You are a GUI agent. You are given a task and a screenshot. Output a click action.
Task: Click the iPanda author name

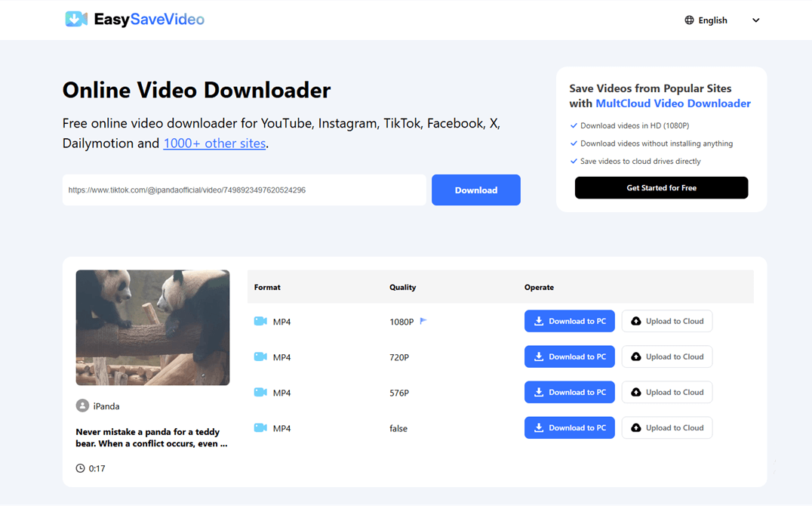(106, 406)
